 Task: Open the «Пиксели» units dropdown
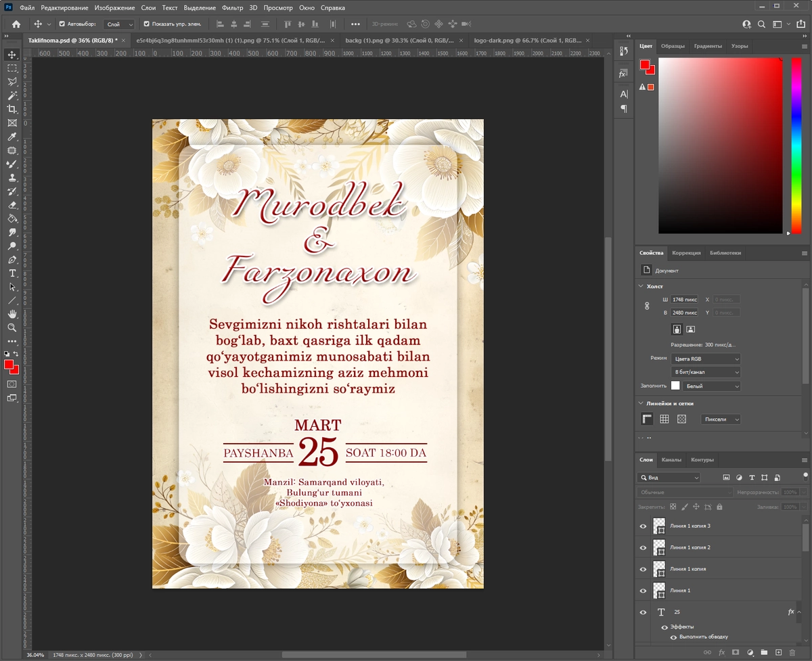click(721, 419)
